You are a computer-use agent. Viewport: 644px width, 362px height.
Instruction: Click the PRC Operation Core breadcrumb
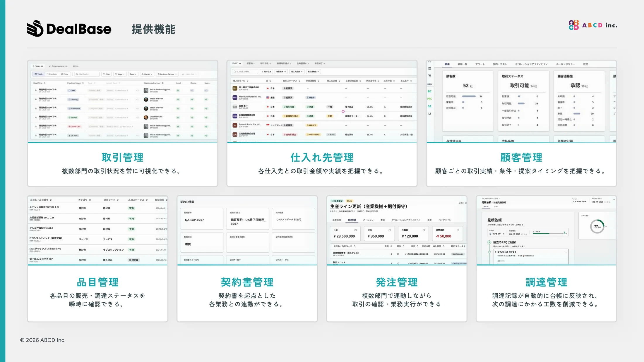pos(490,199)
